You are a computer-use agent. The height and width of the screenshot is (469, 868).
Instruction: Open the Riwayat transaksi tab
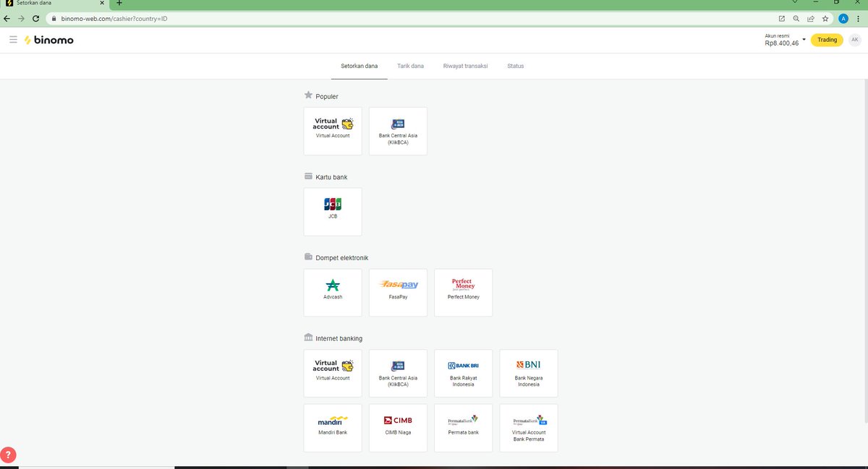pyautogui.click(x=466, y=66)
